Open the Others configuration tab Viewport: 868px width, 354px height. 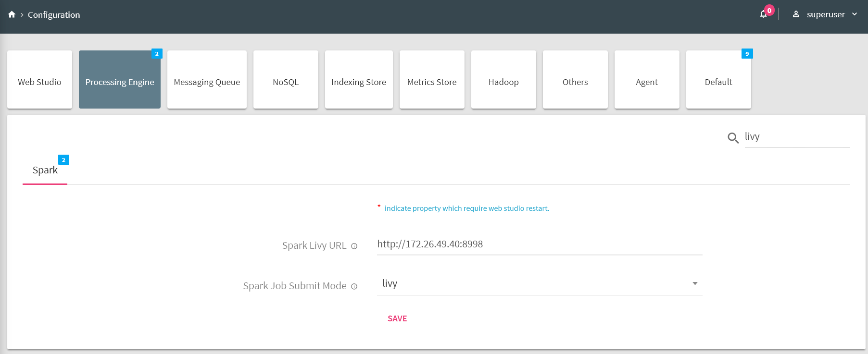(x=575, y=79)
